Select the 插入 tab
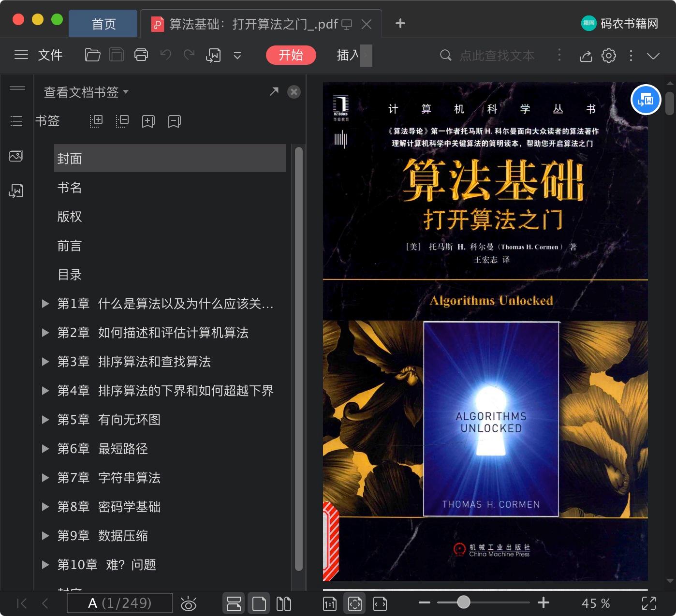This screenshot has width=676, height=616. tap(348, 55)
